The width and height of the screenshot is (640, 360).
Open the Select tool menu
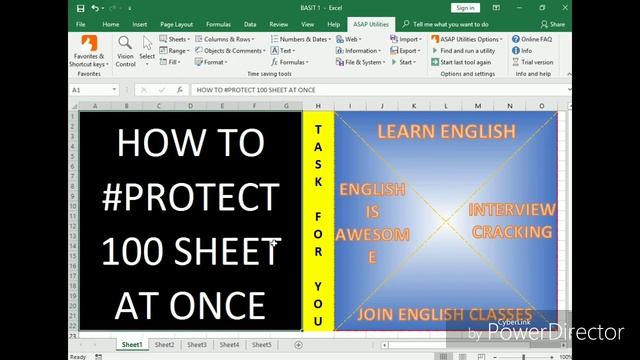(147, 51)
